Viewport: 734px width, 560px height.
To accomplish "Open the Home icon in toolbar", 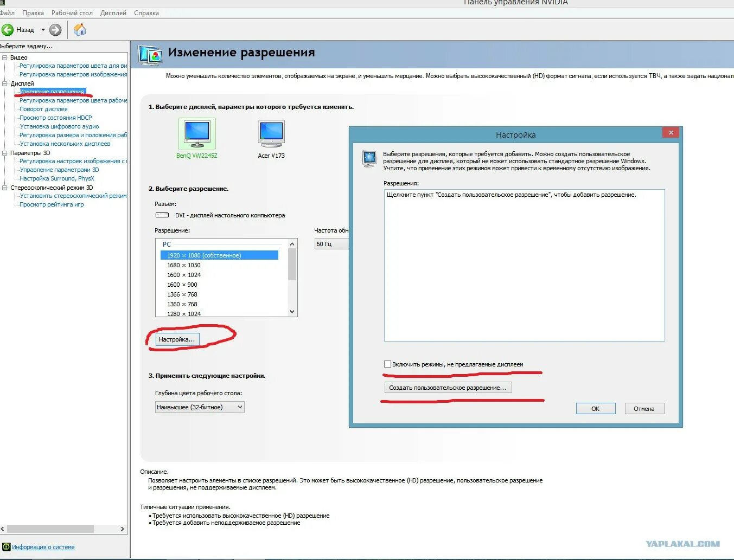I will (x=80, y=29).
